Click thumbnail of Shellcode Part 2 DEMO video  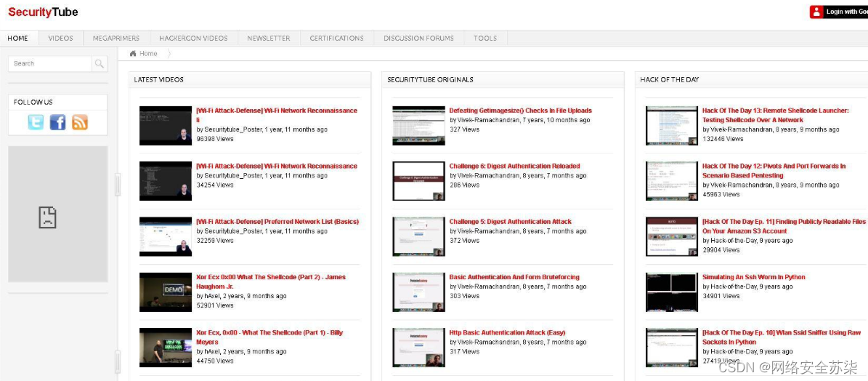tap(166, 292)
